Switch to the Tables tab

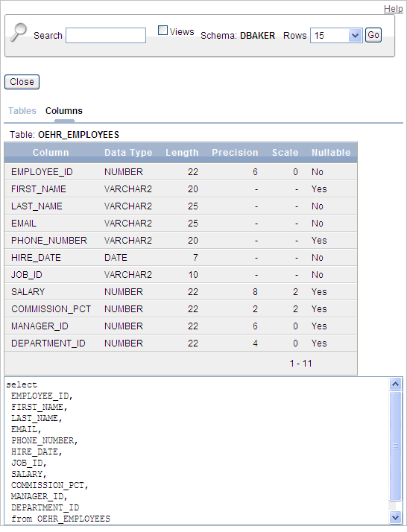point(22,111)
